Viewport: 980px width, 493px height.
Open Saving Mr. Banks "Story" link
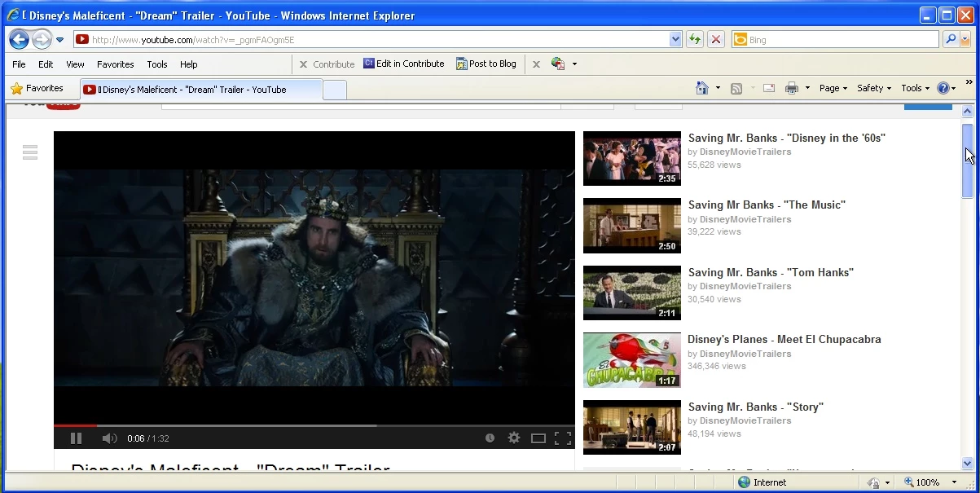(x=756, y=407)
